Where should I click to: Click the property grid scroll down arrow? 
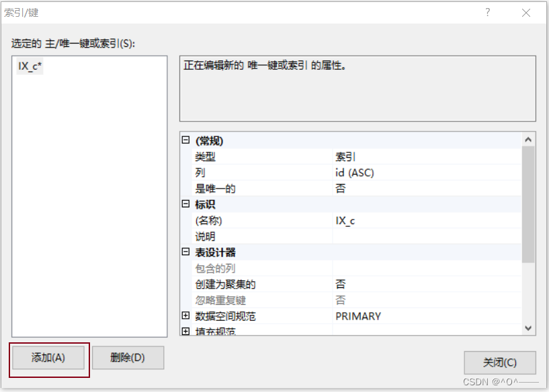click(x=528, y=328)
